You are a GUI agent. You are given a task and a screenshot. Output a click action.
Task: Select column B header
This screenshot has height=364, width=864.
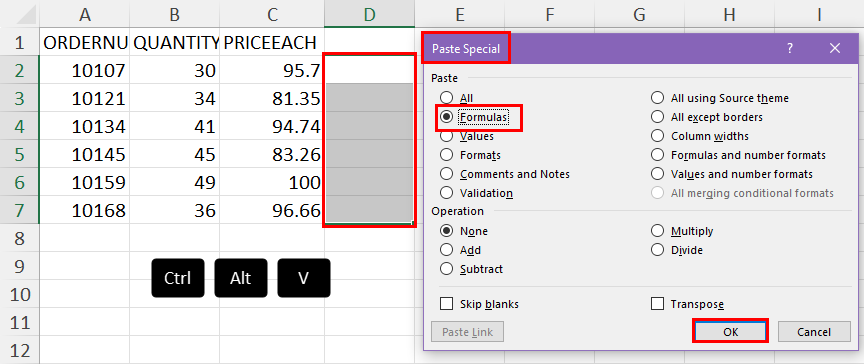(x=175, y=15)
